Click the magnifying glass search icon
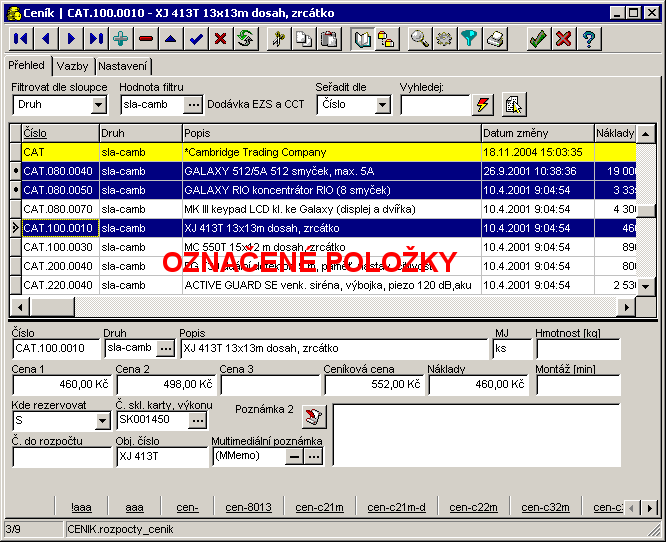 pyautogui.click(x=420, y=39)
